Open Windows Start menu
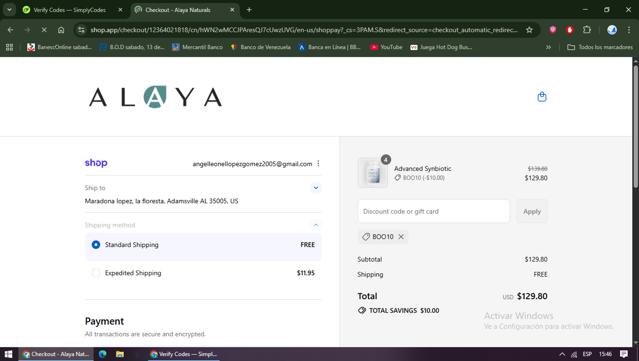639x361 pixels. pos(8,354)
